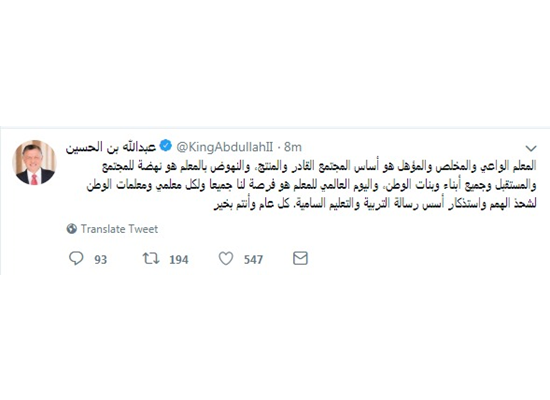Like the tweet with the heart icon
This screenshot has height=400, width=550.
(226, 259)
